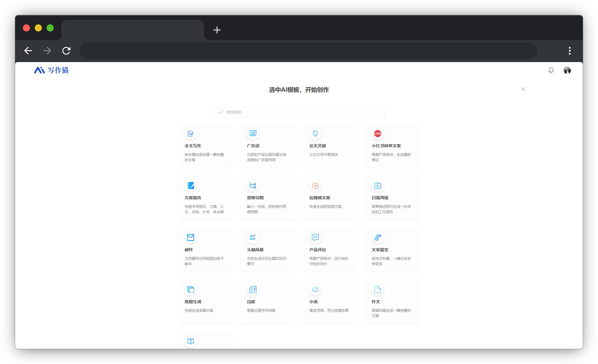Open the notification bell
The width and height of the screenshot is (598, 364).
pos(551,70)
